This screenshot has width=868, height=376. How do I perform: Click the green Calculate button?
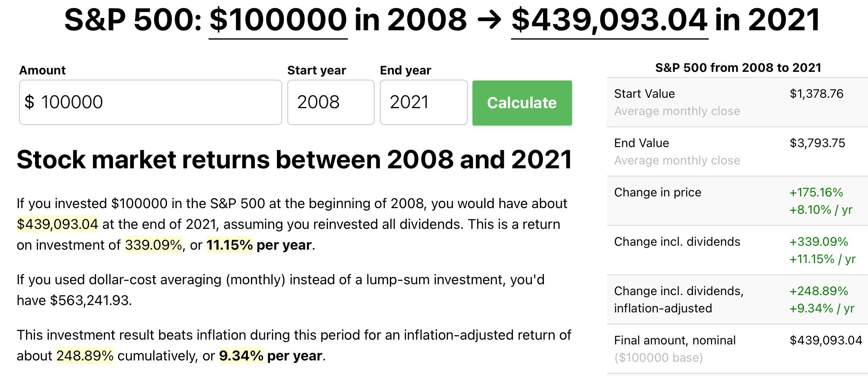(522, 103)
